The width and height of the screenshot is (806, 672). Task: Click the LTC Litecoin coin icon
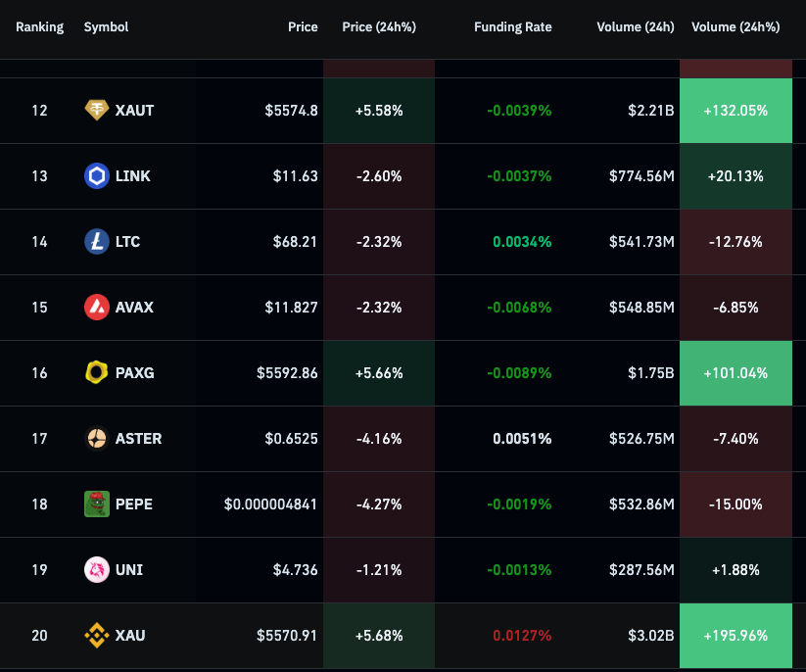97,242
